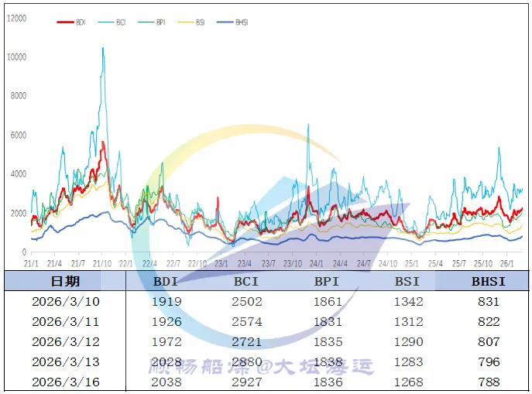Click the BHSI legend entry

232,22
